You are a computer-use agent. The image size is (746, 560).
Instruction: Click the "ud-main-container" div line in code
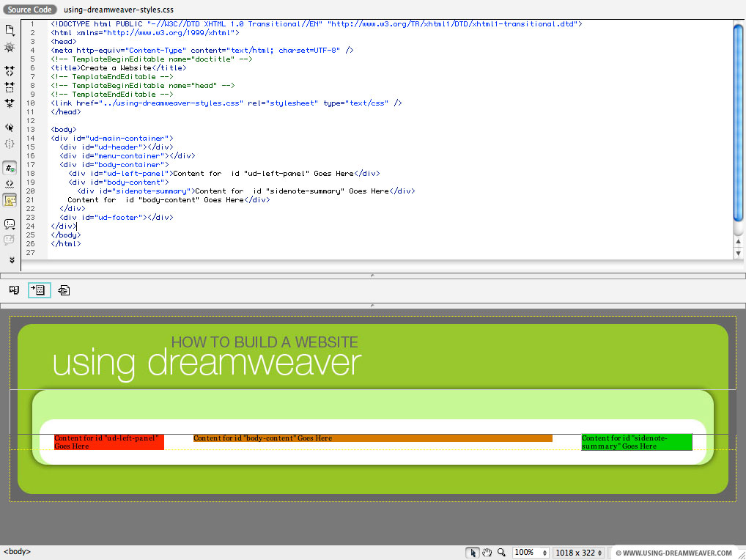[x=112, y=139]
